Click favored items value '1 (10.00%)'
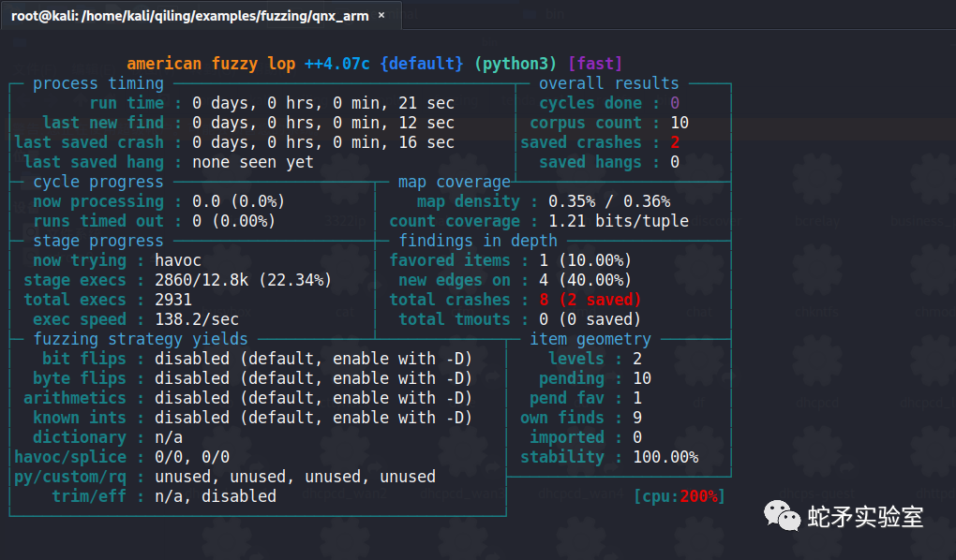 [x=585, y=260]
